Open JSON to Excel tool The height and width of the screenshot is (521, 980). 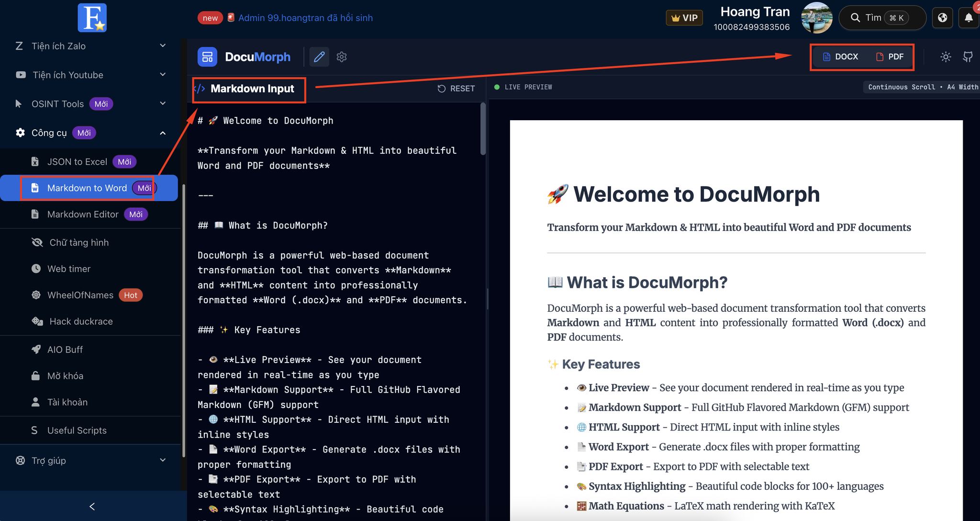coord(89,162)
